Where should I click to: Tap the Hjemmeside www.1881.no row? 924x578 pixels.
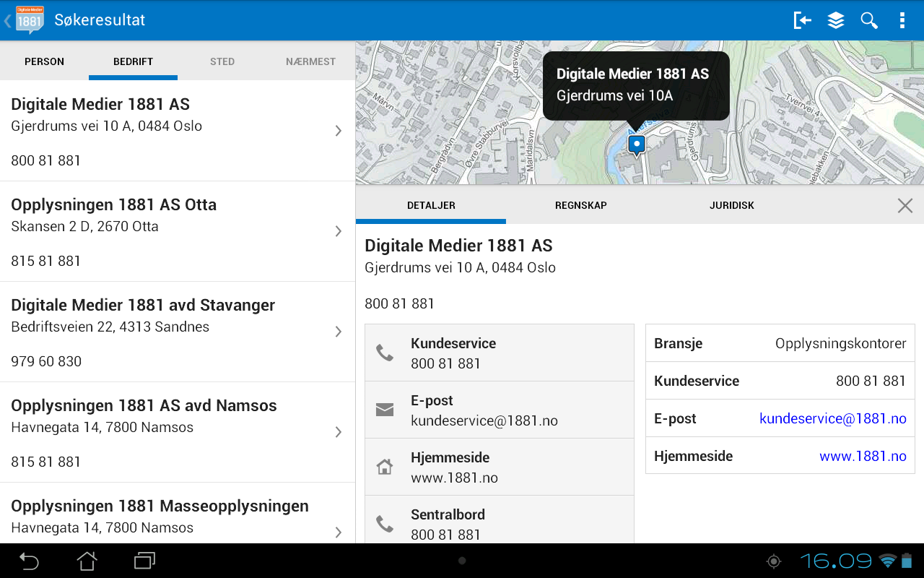[500, 467]
